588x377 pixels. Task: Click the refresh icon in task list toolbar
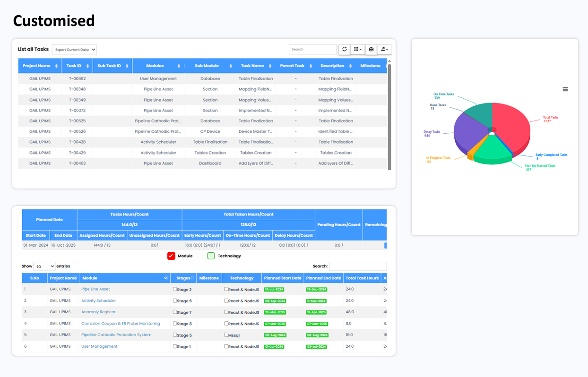coord(344,49)
